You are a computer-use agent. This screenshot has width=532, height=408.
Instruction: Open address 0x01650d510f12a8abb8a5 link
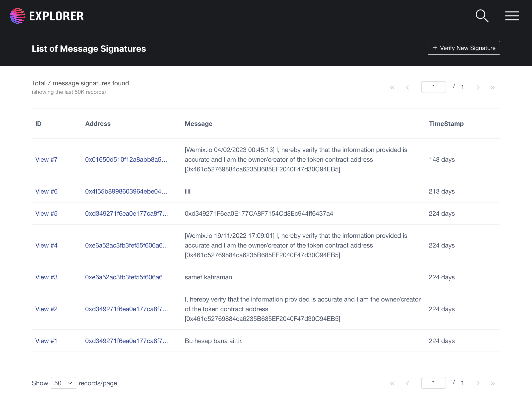[126, 159]
